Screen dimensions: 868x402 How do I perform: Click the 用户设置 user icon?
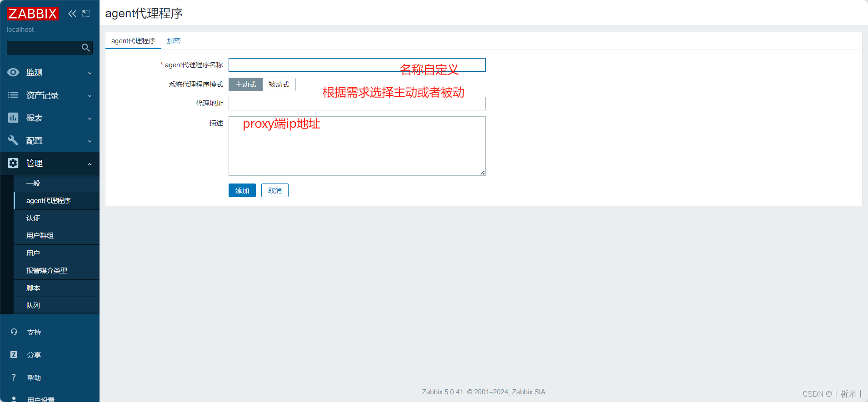pyautogui.click(x=14, y=399)
